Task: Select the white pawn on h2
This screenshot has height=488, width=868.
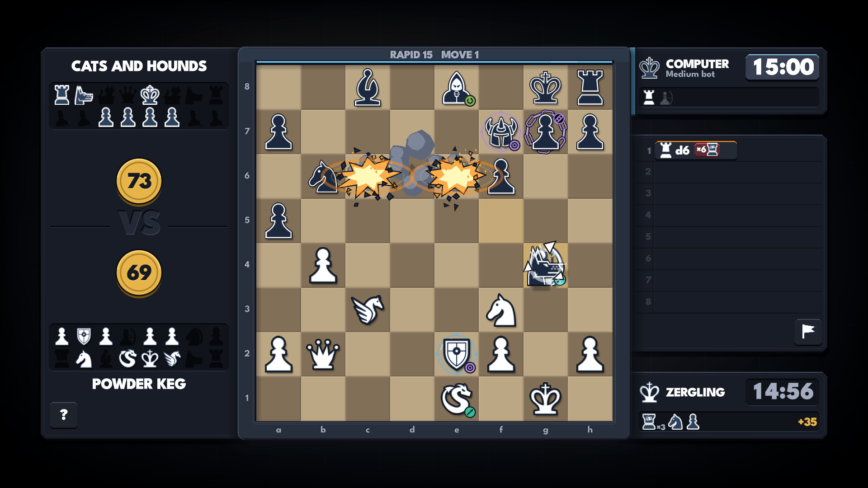Action: [590, 354]
